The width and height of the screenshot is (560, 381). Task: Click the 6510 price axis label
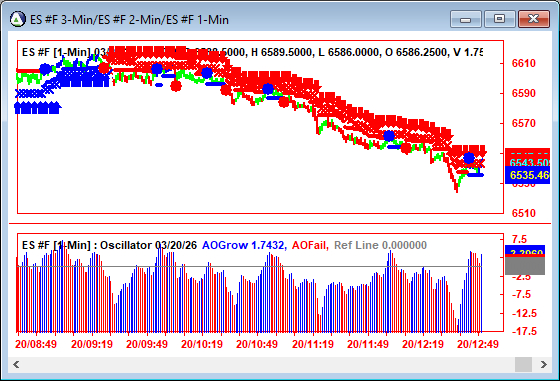tap(524, 213)
